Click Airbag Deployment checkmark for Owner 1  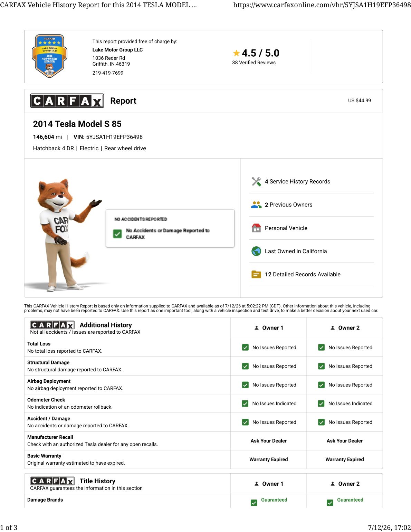245,385
